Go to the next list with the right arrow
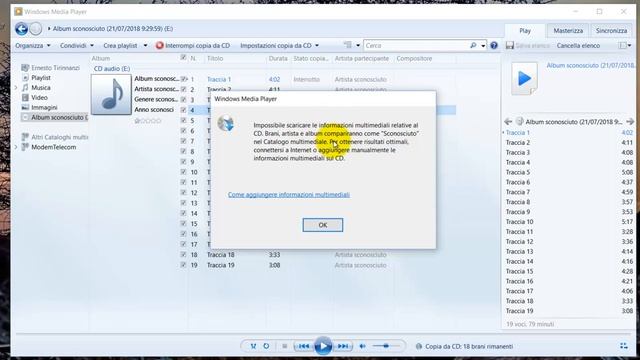This screenshot has width=640, height=360. (x=630, y=122)
